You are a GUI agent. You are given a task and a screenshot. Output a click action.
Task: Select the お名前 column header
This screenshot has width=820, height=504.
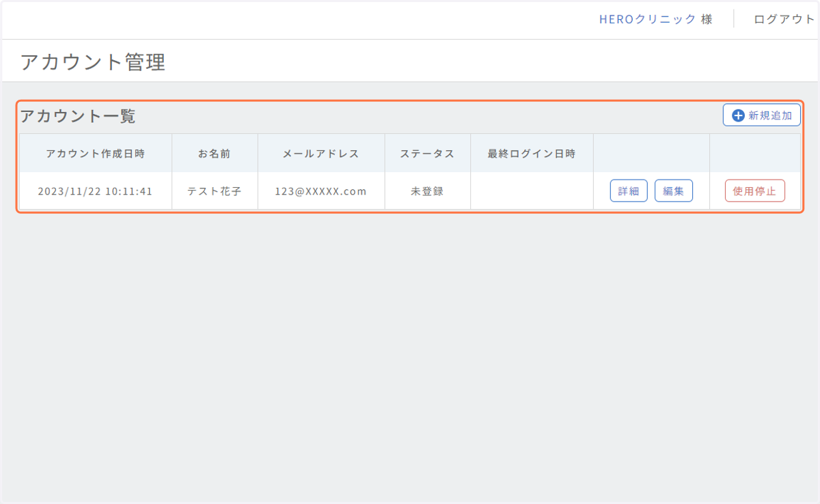215,153
